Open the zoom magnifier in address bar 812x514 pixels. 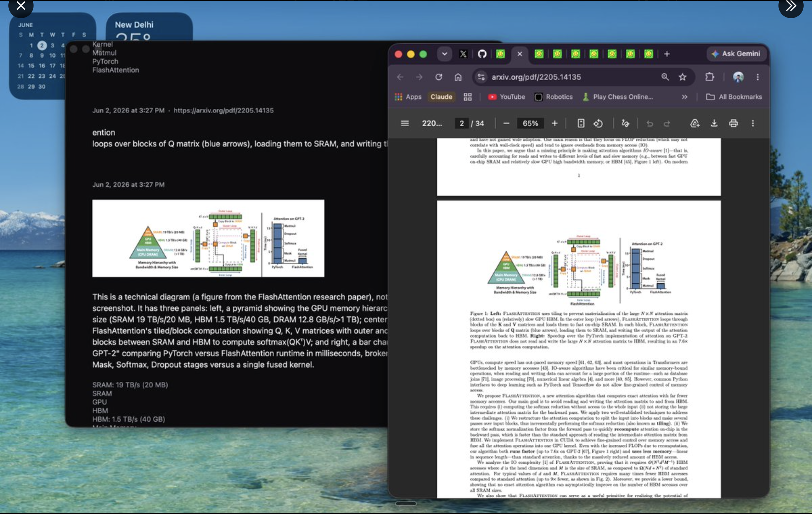(665, 77)
